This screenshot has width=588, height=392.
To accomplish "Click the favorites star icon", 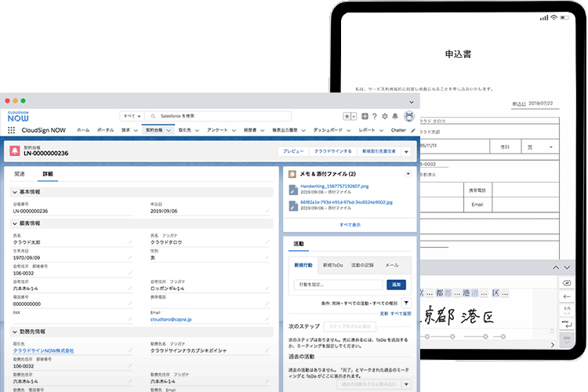I will [347, 116].
